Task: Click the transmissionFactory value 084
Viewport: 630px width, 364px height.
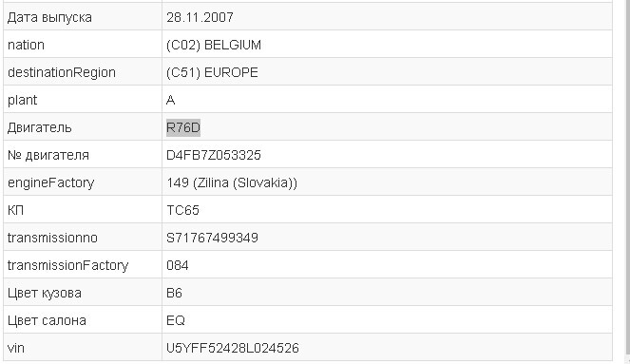Action: tap(177, 265)
